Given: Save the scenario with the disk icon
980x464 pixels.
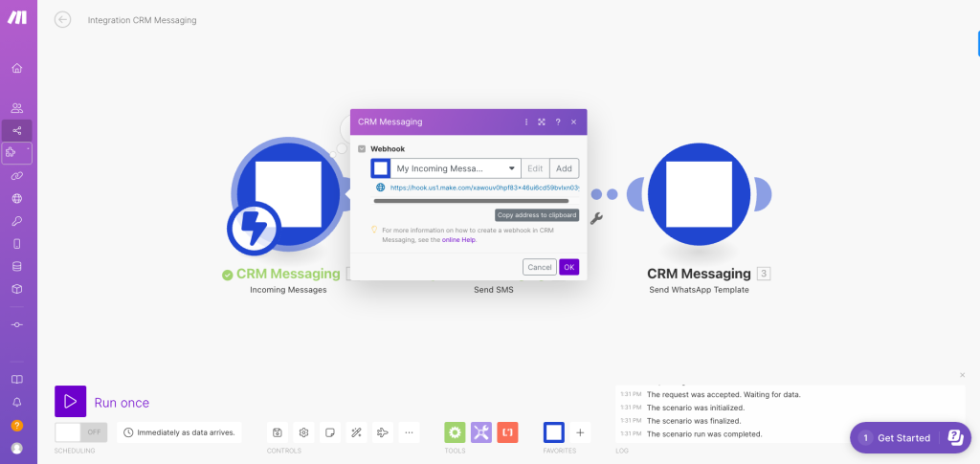Looking at the screenshot, I should [277, 432].
